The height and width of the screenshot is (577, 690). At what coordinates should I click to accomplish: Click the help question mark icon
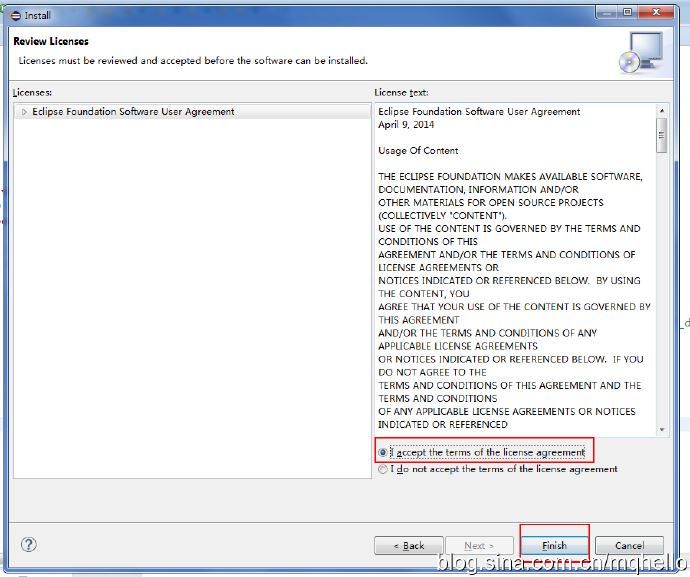point(29,545)
